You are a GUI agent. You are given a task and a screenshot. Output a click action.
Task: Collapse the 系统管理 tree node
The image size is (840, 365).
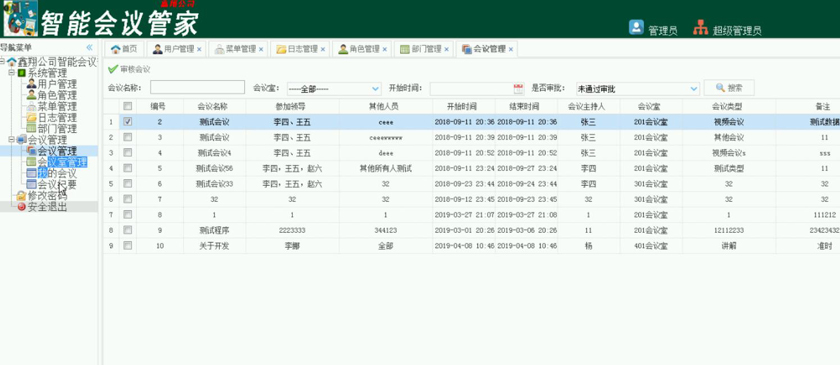[11, 73]
